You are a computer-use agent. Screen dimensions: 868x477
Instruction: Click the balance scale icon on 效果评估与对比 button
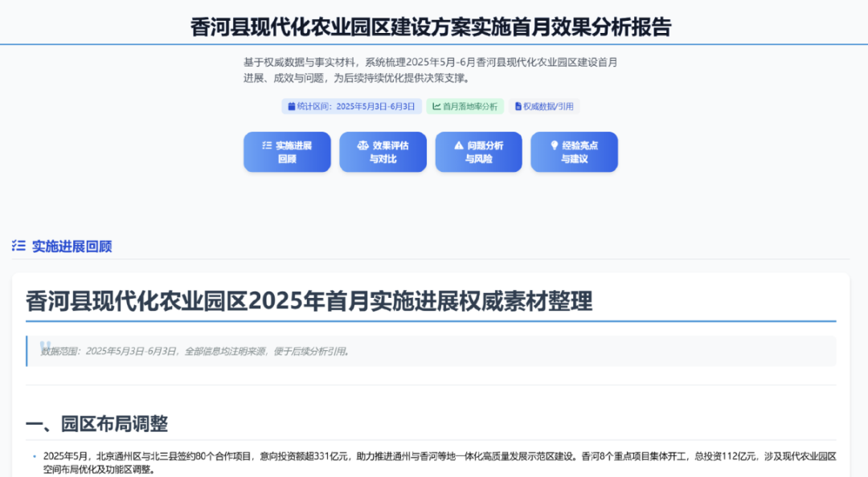362,145
